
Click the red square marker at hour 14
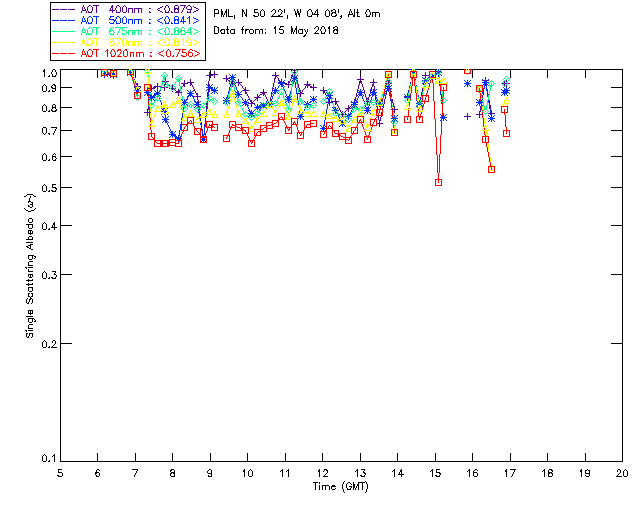click(x=394, y=132)
